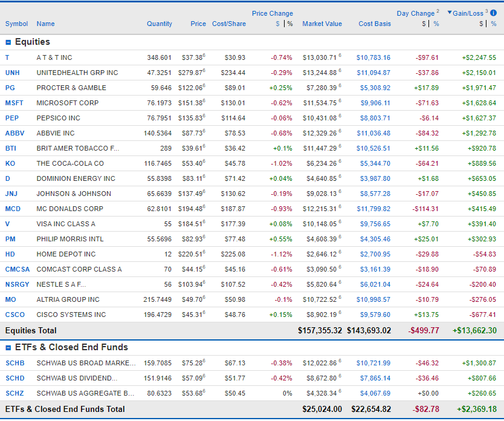Sort positions by Name column
Viewport: 504px width, 421px height.
pyautogui.click(x=46, y=24)
